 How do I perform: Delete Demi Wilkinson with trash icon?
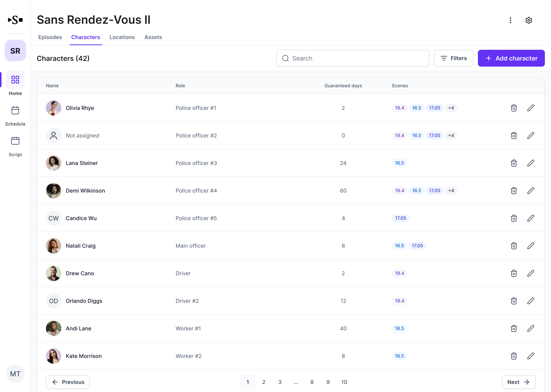click(x=514, y=191)
